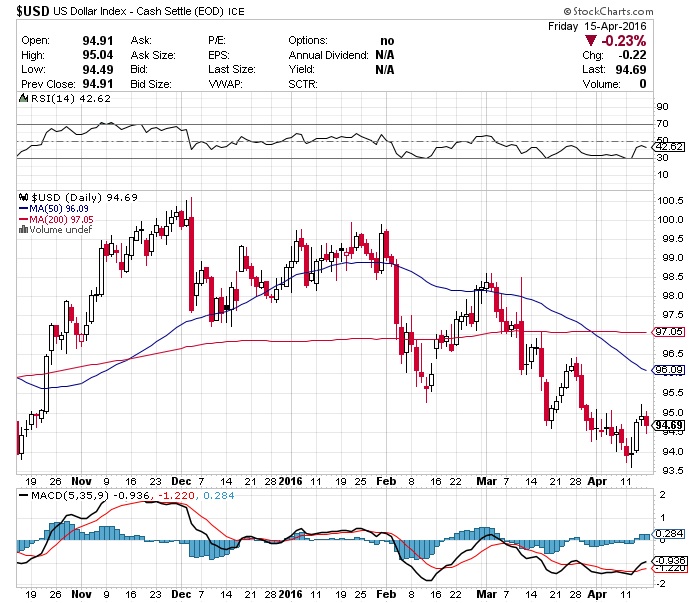Click the Feb label on price chart date axis
Screen dimensions: 700x603
386,481
